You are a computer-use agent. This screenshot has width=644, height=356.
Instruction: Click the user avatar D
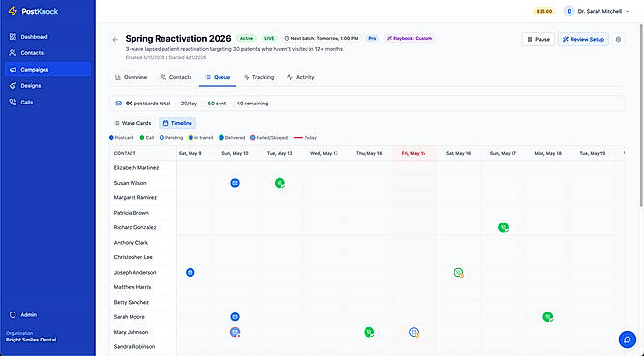click(x=569, y=11)
